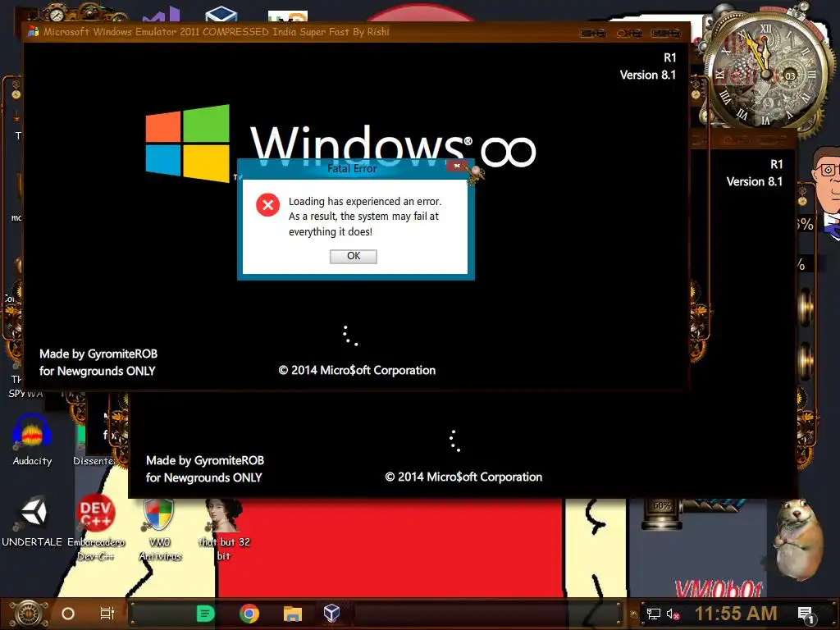Viewport: 840px width, 630px height.
Task: Open the 'that but 32 bit' desktop icon
Action: click(224, 529)
